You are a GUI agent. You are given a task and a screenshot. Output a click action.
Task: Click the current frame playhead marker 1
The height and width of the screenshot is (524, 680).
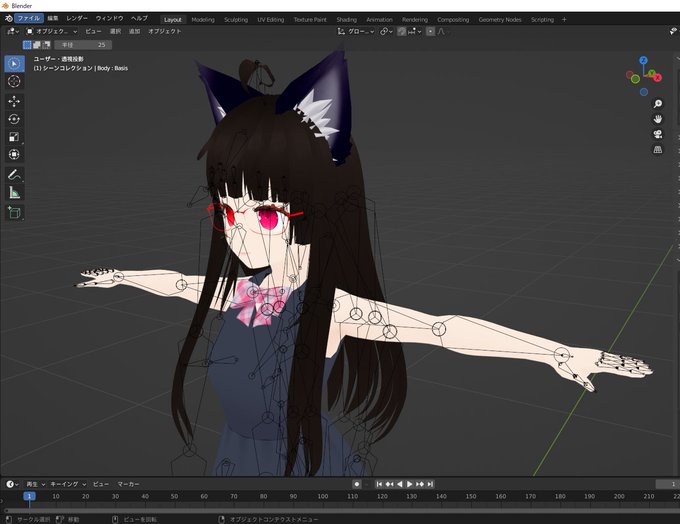pyautogui.click(x=29, y=496)
